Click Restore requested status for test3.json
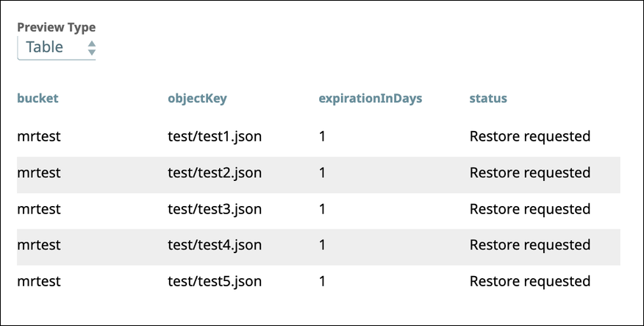This screenshot has width=644, height=326. coord(529,209)
